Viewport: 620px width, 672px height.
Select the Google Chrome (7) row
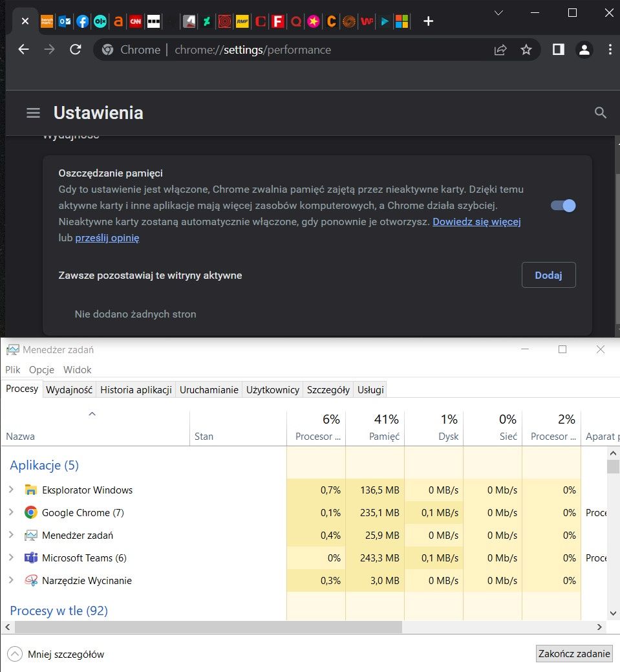(305, 513)
